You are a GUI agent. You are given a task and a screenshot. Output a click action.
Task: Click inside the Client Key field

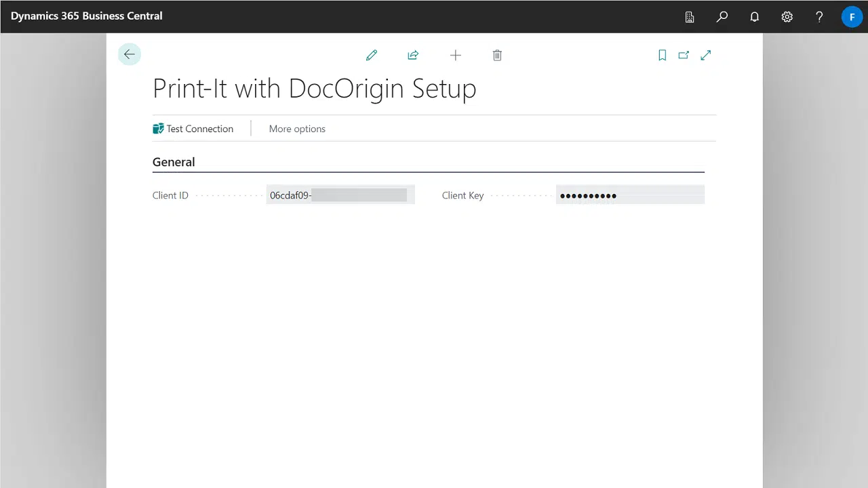(629, 195)
